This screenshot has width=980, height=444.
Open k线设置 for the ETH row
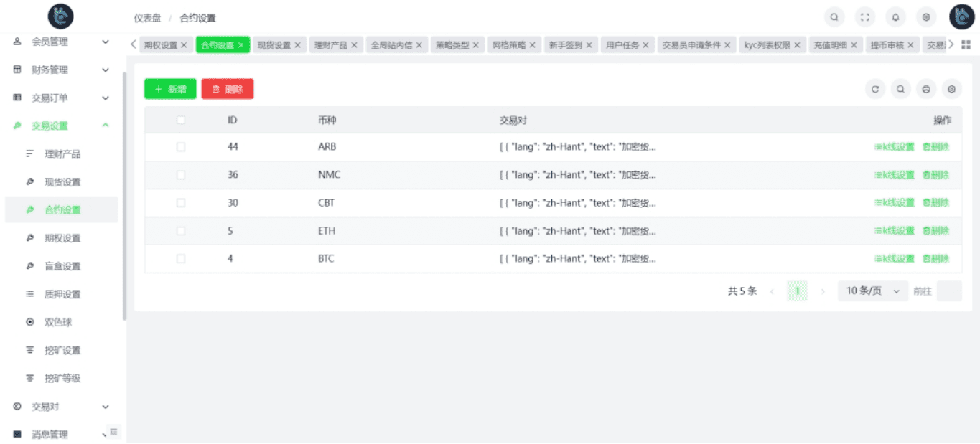point(895,231)
